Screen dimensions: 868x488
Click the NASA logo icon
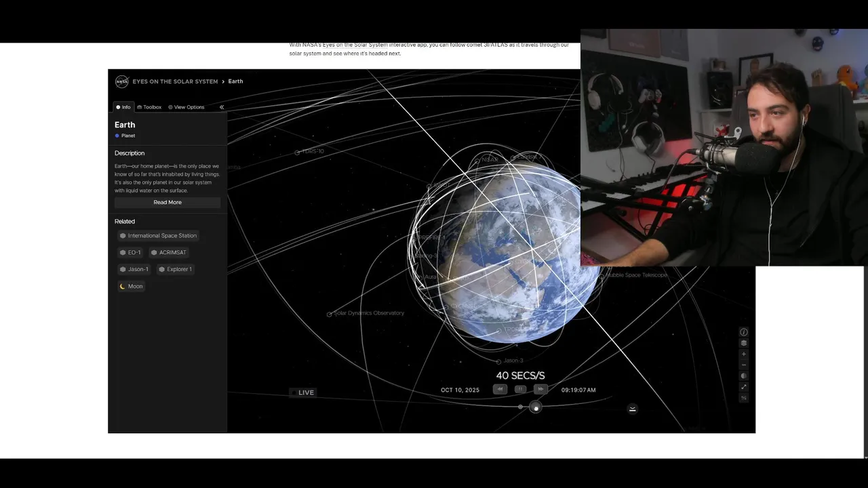(x=121, y=81)
